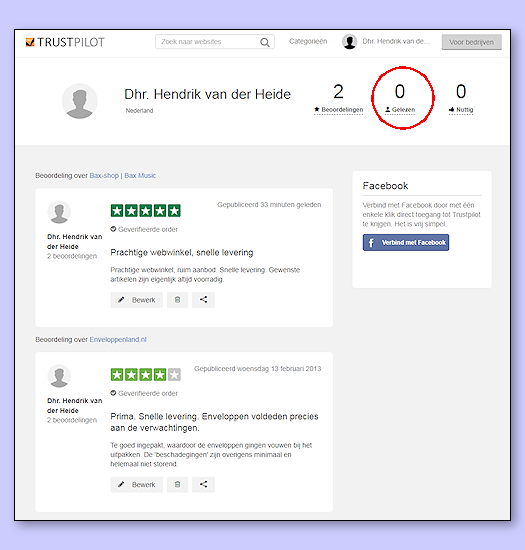Open the Dhr. Hendrik van de... user menu
Screen dimensions: 525x550
click(396, 41)
